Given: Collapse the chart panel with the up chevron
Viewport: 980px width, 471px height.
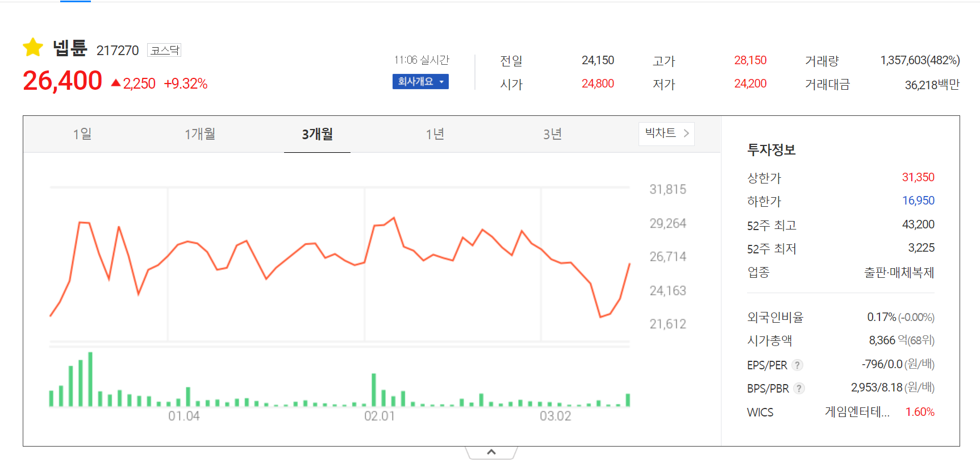Looking at the screenshot, I should (491, 452).
